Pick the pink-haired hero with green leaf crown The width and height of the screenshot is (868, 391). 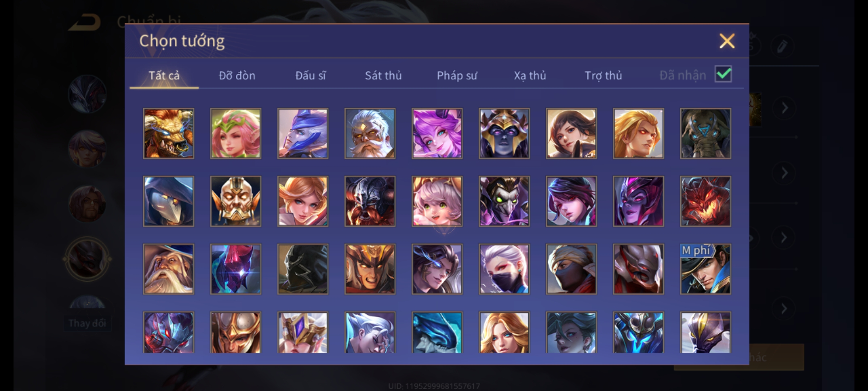pyautogui.click(x=235, y=133)
